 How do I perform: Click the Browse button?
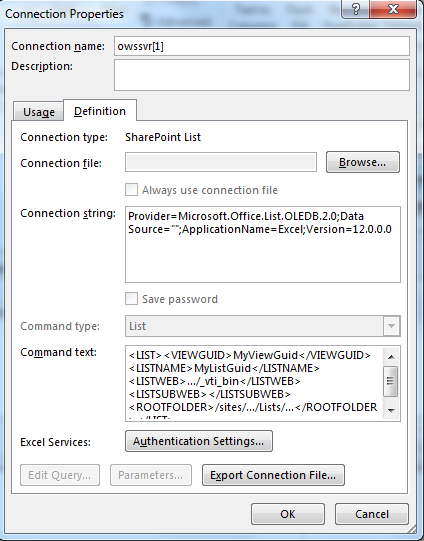(x=363, y=162)
